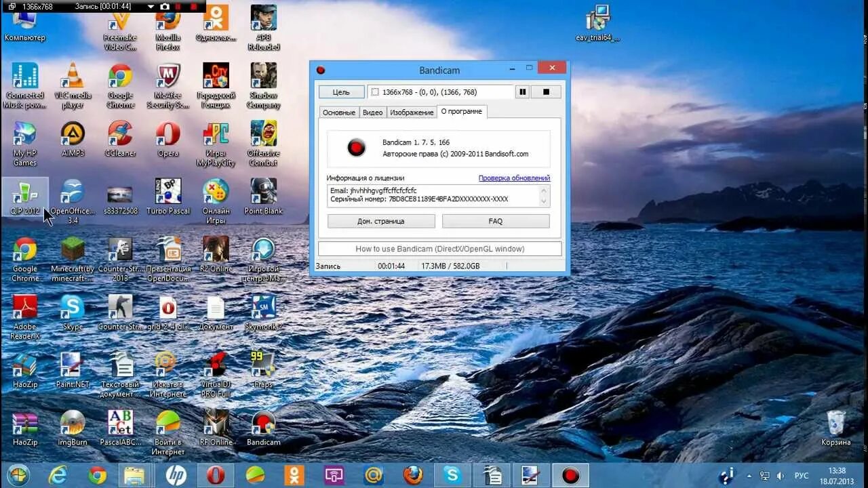This screenshot has height=488, width=868.
Task: Open File Explorer from taskbar
Action: [x=136, y=475]
